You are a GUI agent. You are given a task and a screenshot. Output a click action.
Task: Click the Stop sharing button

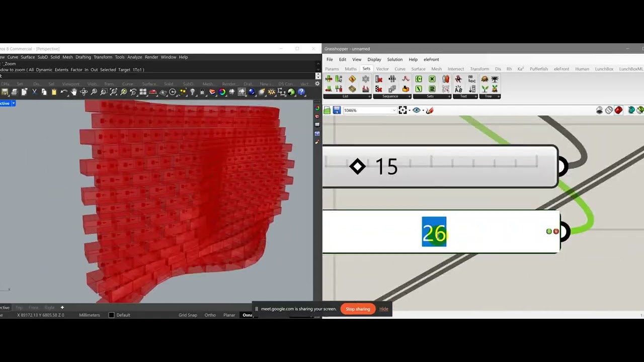tap(358, 309)
